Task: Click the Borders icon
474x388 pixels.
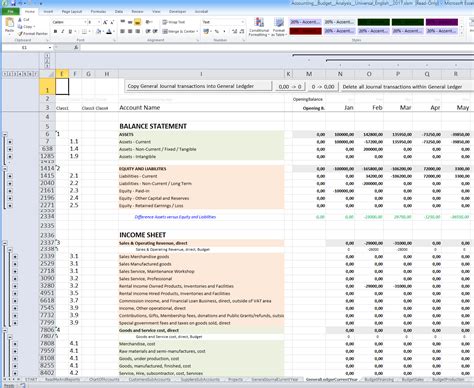Action: 84,32
